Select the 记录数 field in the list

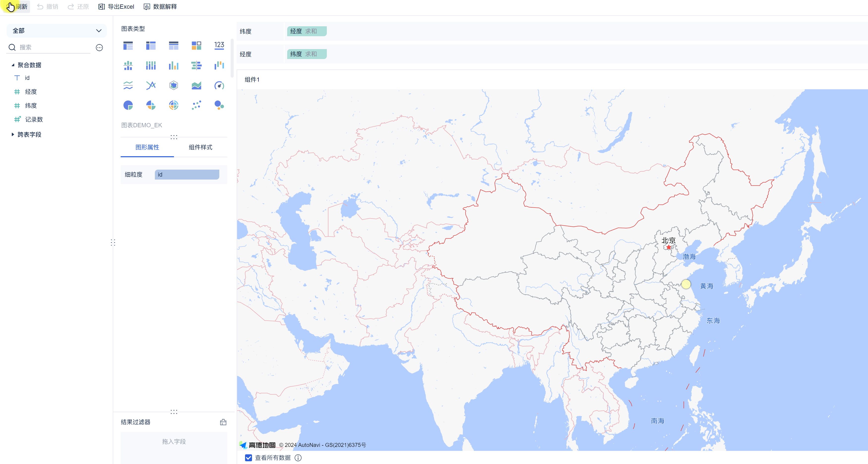[34, 119]
